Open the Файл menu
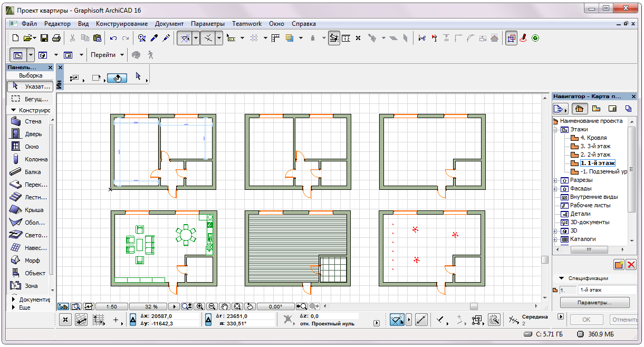This screenshot has width=644, height=347. point(30,24)
